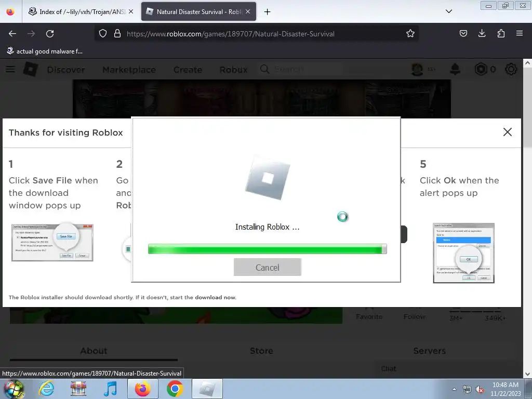
Task: Go forward with the browser forward arrow
Action: [x=31, y=34]
